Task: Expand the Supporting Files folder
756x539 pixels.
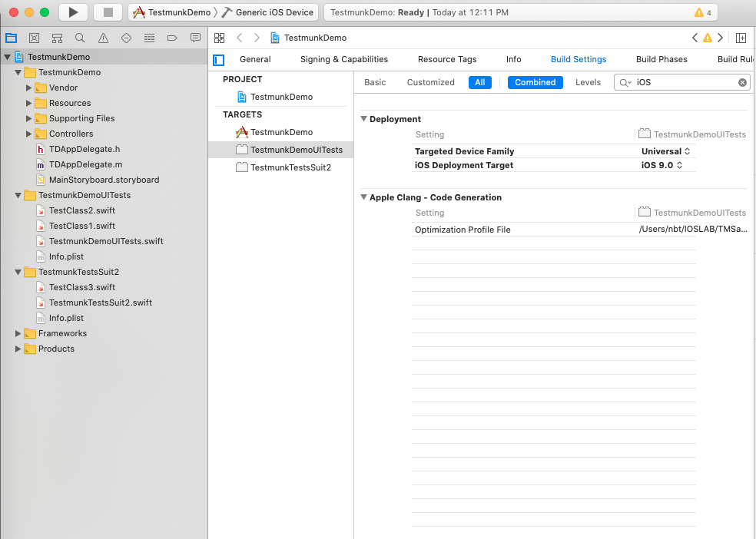Action: tap(28, 118)
